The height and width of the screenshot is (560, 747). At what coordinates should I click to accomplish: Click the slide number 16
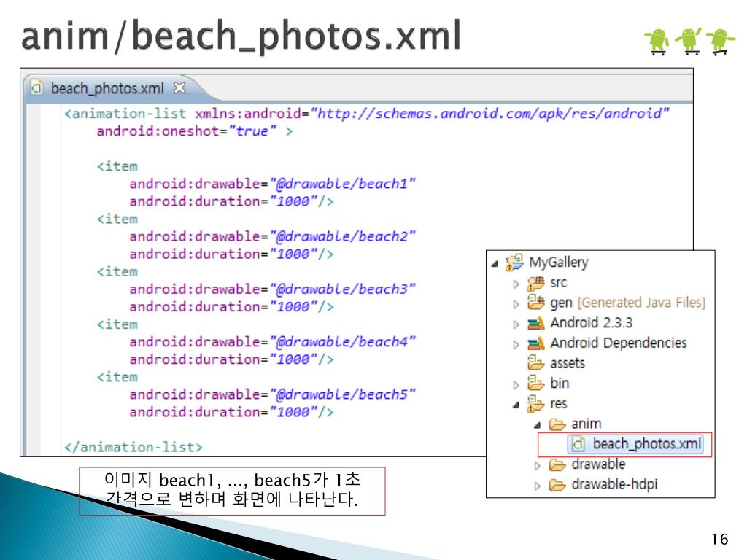point(720,539)
